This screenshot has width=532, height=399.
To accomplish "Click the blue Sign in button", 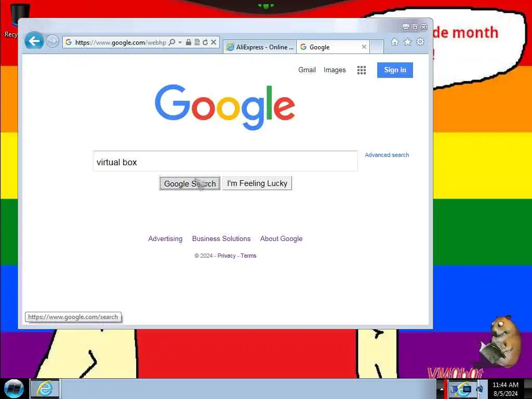I will pyautogui.click(x=395, y=70).
